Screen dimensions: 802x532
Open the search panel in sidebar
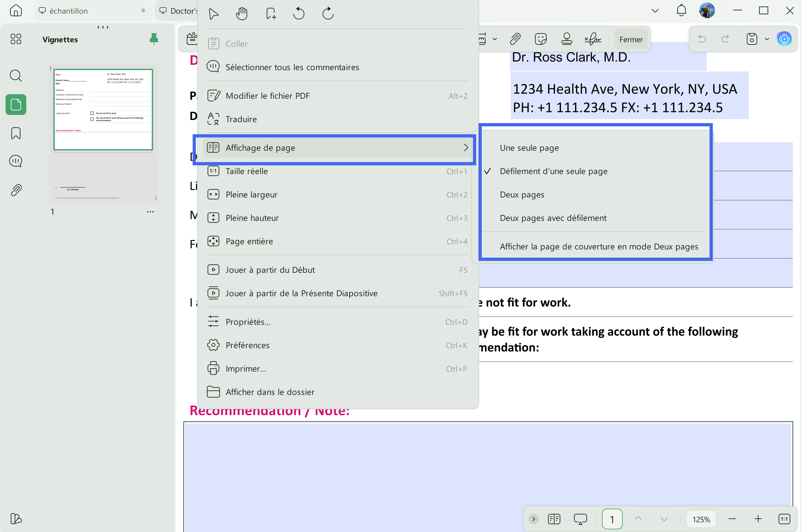click(16, 76)
